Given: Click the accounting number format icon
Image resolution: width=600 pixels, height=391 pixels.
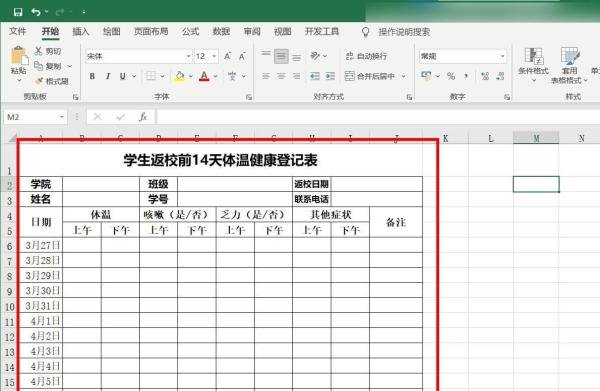Looking at the screenshot, I should (426, 76).
